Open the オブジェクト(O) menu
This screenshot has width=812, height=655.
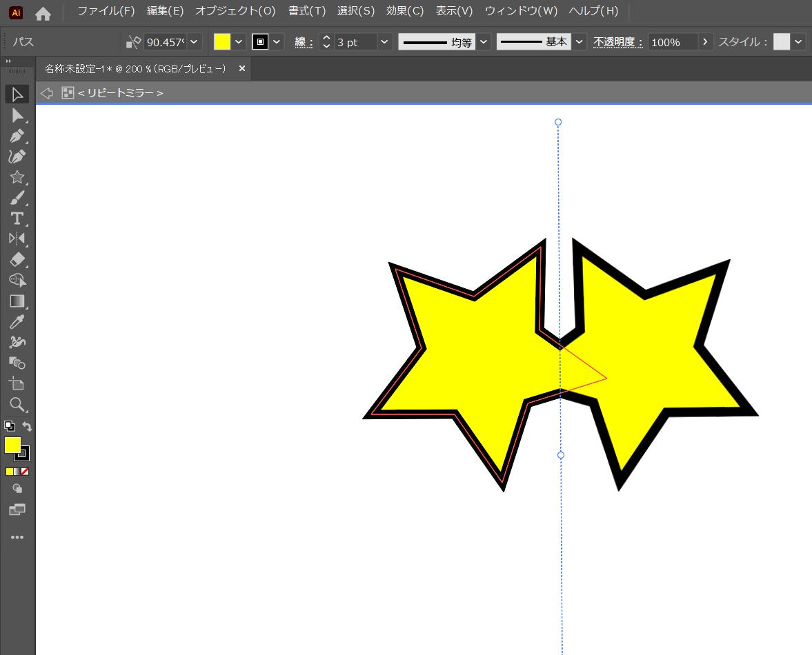235,11
